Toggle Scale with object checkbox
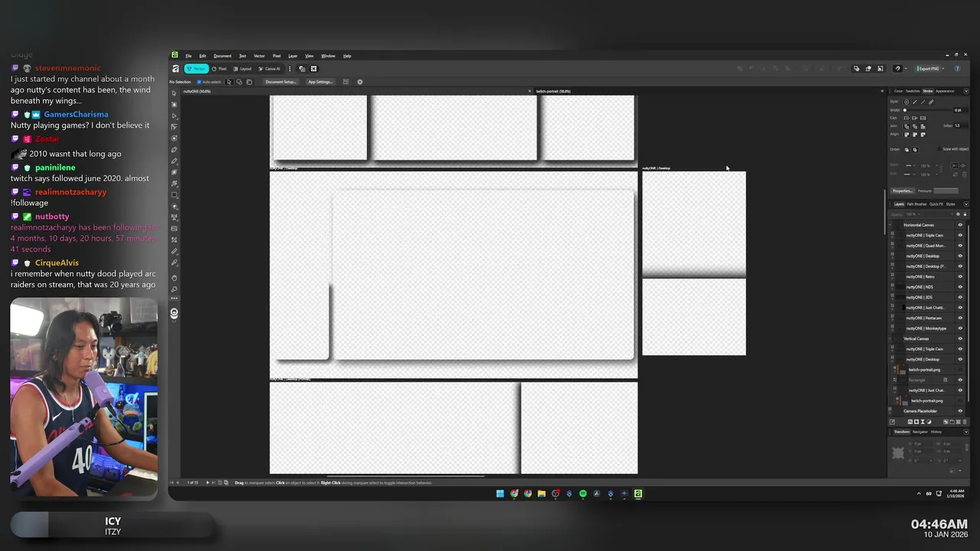The height and width of the screenshot is (551, 980). (x=940, y=149)
